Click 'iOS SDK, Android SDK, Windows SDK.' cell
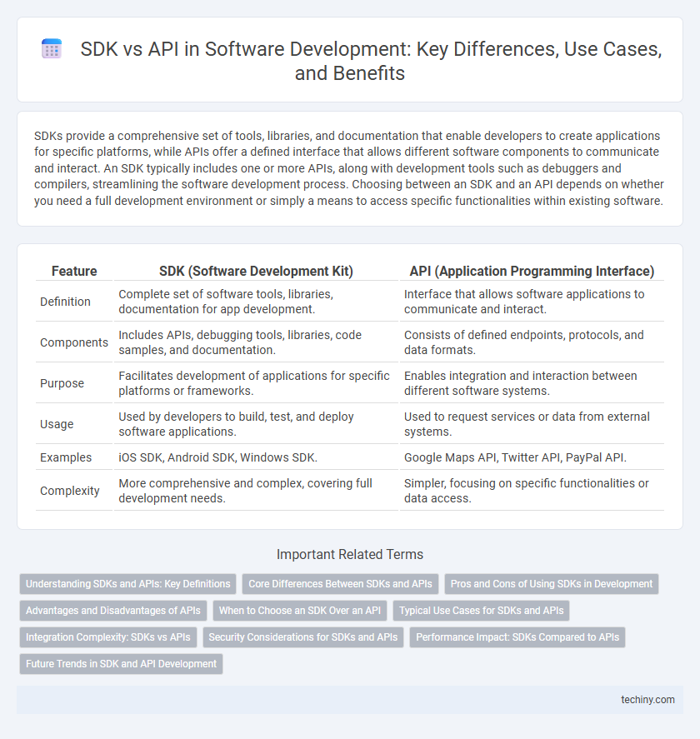700x739 pixels. click(x=256, y=457)
